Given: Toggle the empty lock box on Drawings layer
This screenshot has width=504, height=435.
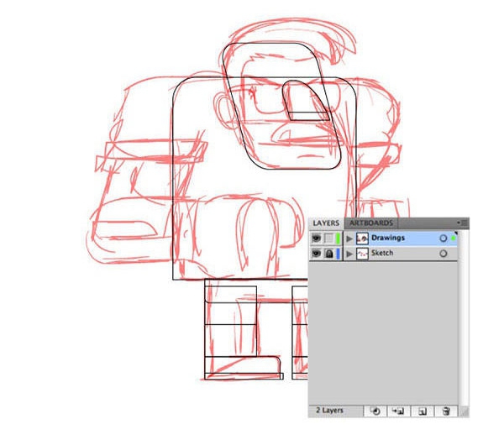Looking at the screenshot, I should coord(328,238).
